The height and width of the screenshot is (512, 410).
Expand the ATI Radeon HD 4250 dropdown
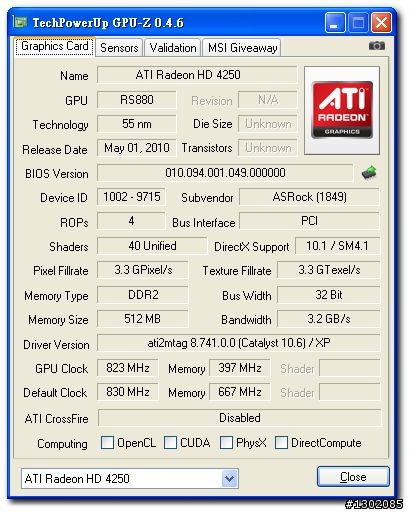click(230, 479)
